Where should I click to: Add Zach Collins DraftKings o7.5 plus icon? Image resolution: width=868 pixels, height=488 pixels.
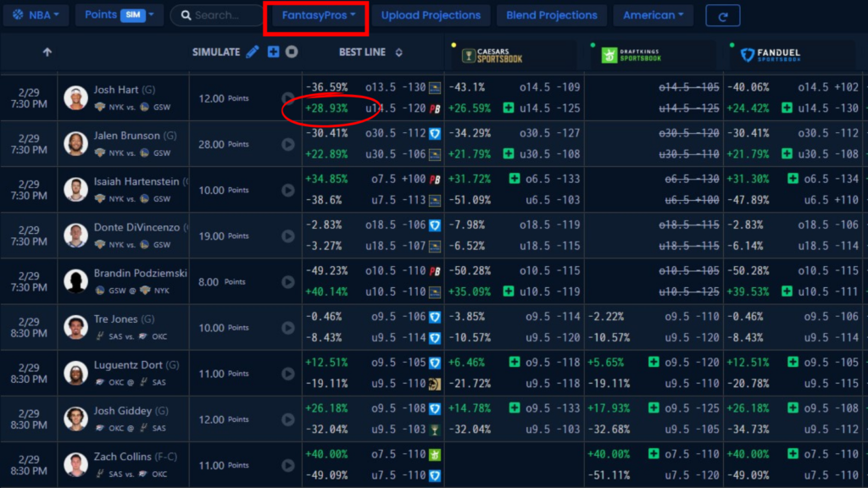click(654, 454)
